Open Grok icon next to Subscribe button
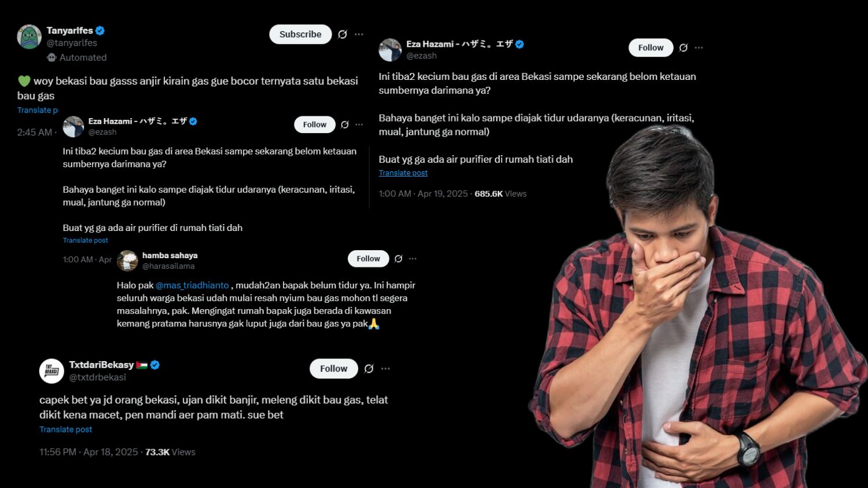The height and width of the screenshot is (488, 868). pyautogui.click(x=343, y=35)
